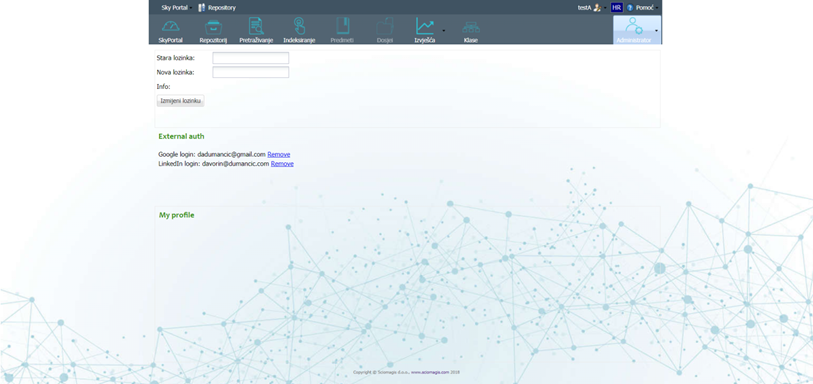813x384 pixels.
Task: Open Pretraživanje search icon
Action: pyautogui.click(x=256, y=26)
